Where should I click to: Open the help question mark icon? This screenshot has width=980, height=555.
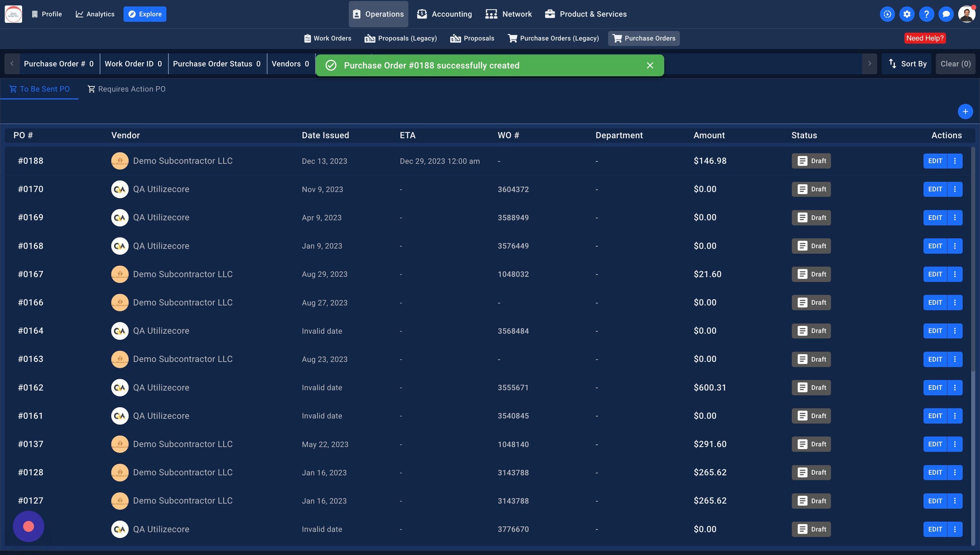[926, 14]
